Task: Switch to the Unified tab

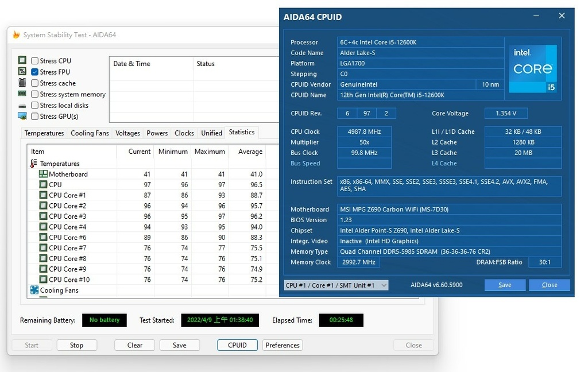Action: (211, 133)
